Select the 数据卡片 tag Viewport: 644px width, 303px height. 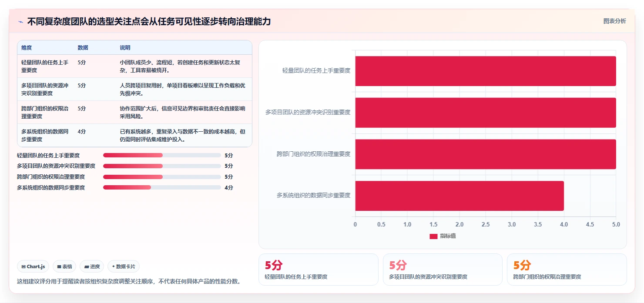coord(124,266)
